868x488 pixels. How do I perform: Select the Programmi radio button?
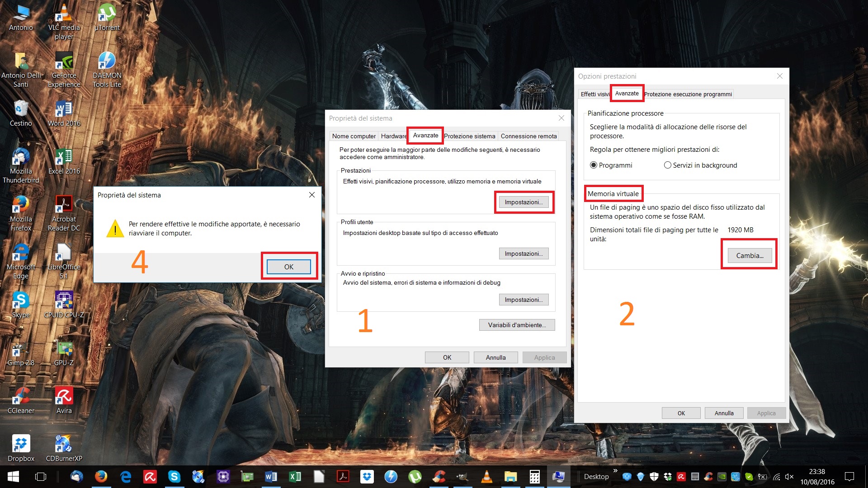tap(593, 165)
